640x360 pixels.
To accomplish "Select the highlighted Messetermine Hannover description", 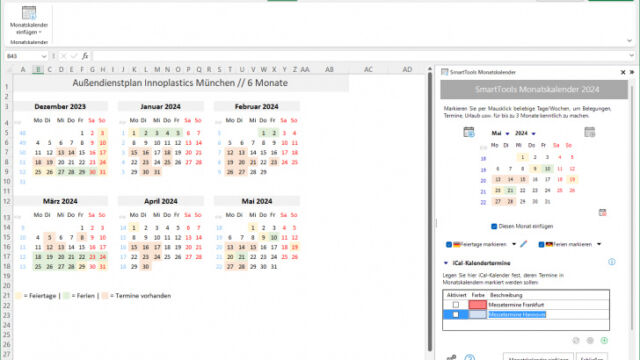I will [x=517, y=315].
